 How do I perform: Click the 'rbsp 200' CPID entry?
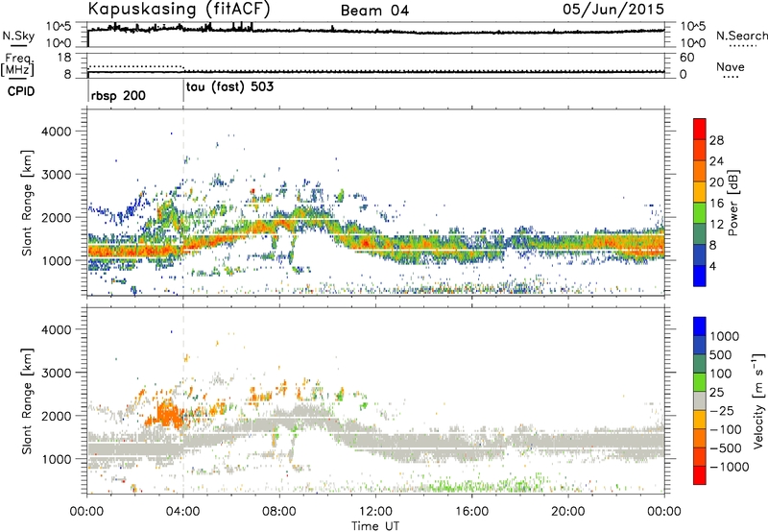tap(118, 95)
